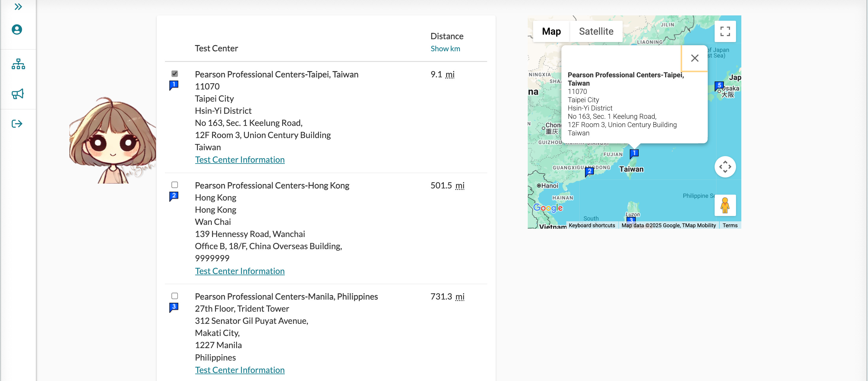Screen dimensions: 868x381
Task: Click Hong Kong map marker number 2
Action: coord(589,171)
